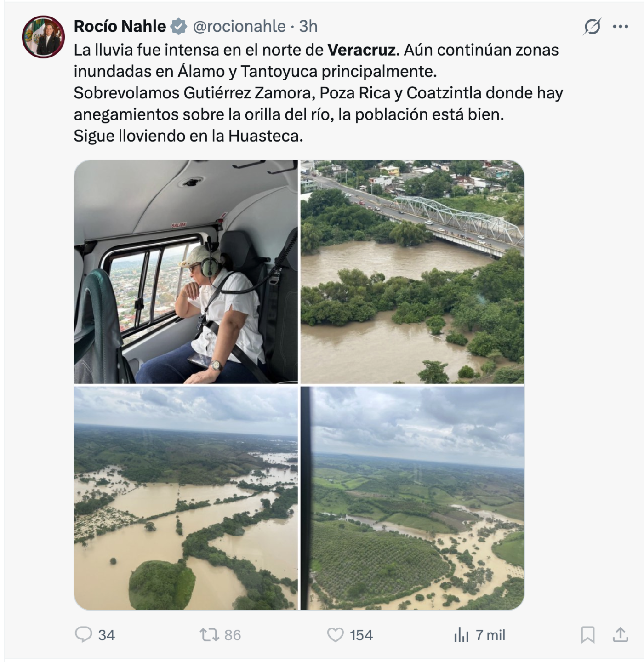Open the three-dot more options menu
The height and width of the screenshot is (662, 644).
[x=620, y=27]
